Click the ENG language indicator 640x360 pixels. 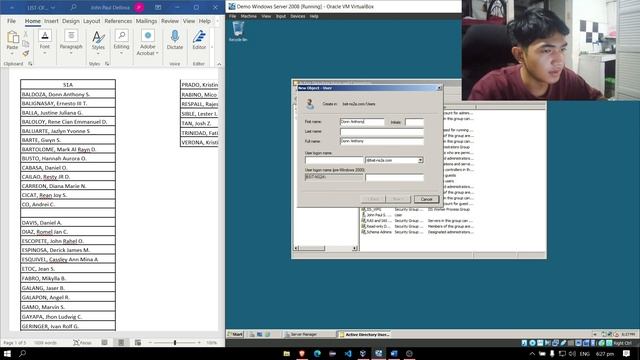(584, 353)
